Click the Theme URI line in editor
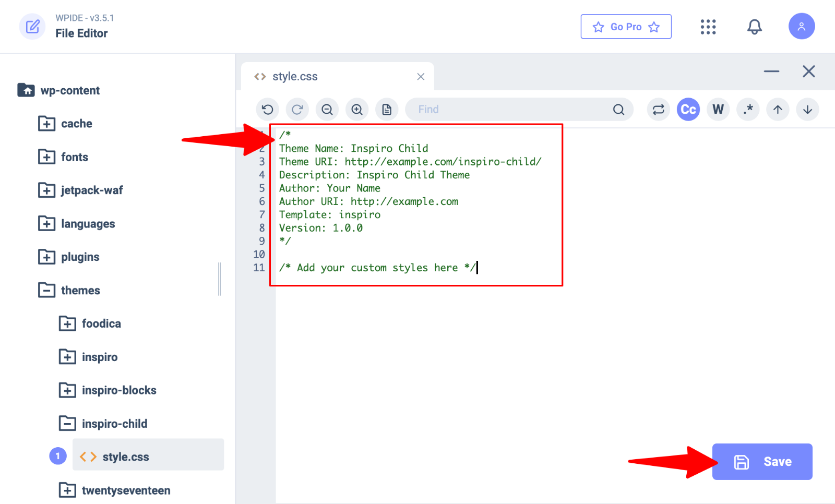The height and width of the screenshot is (504, 835). tap(410, 162)
